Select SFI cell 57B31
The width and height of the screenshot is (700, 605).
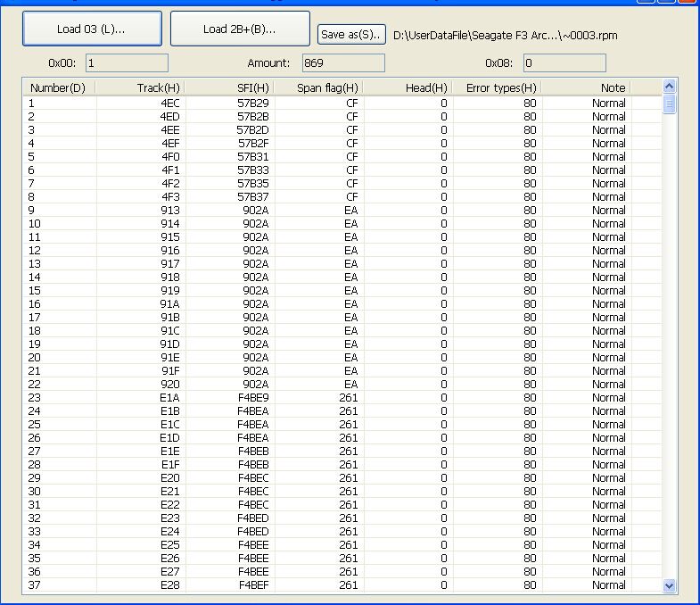pyautogui.click(x=253, y=157)
